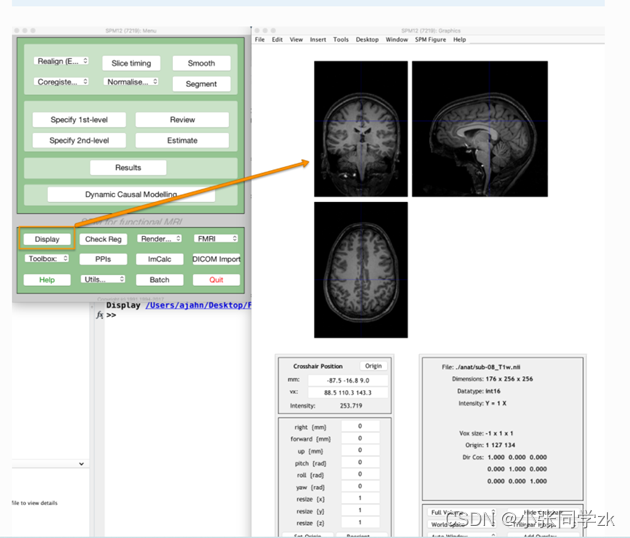Open the File menu in Graphics window
The height and width of the screenshot is (538, 630).
260,39
